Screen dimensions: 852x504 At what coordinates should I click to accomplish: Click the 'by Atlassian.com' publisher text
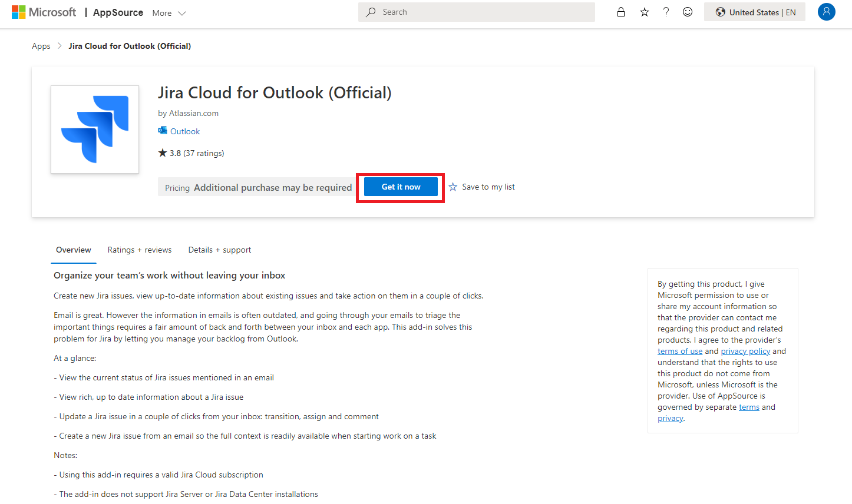(188, 113)
